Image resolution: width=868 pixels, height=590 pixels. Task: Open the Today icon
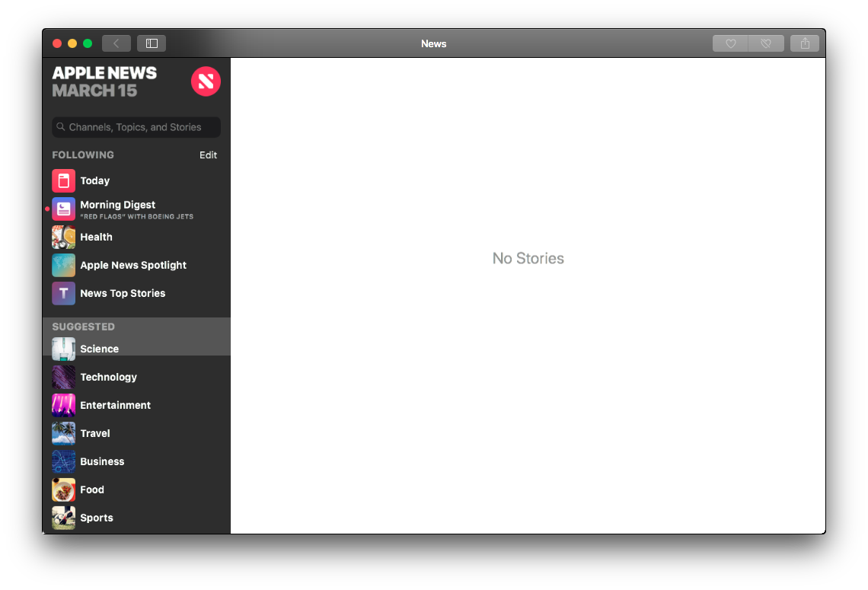pyautogui.click(x=64, y=180)
